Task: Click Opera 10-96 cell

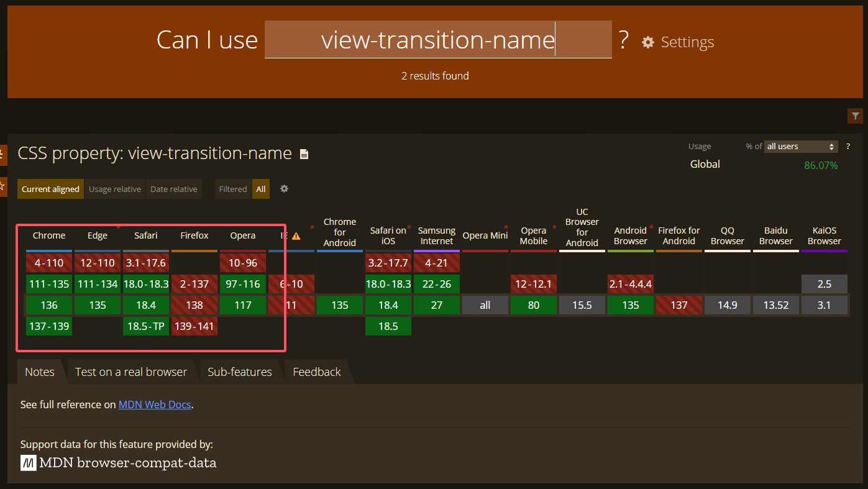Action: pos(243,263)
